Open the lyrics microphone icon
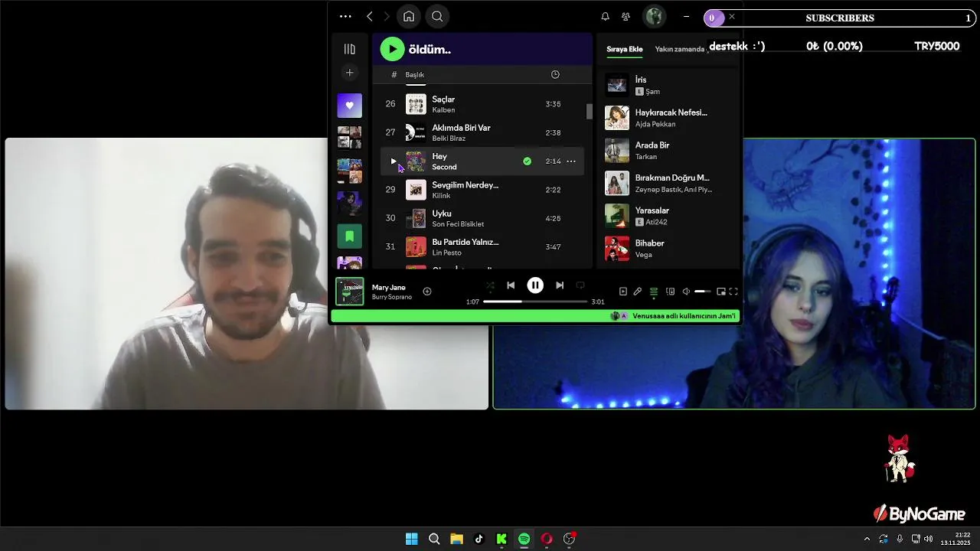Screen dimensions: 980x551 click(637, 292)
